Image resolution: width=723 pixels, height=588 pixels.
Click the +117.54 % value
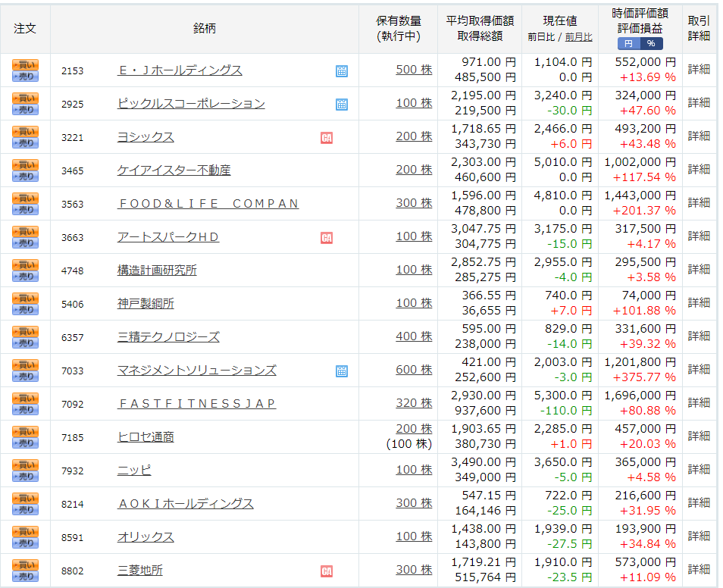(644, 177)
